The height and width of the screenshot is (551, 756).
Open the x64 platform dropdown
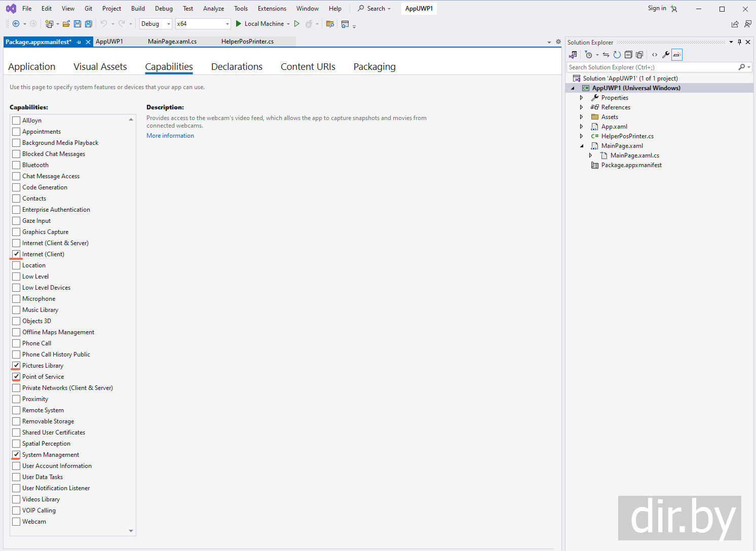pos(203,24)
